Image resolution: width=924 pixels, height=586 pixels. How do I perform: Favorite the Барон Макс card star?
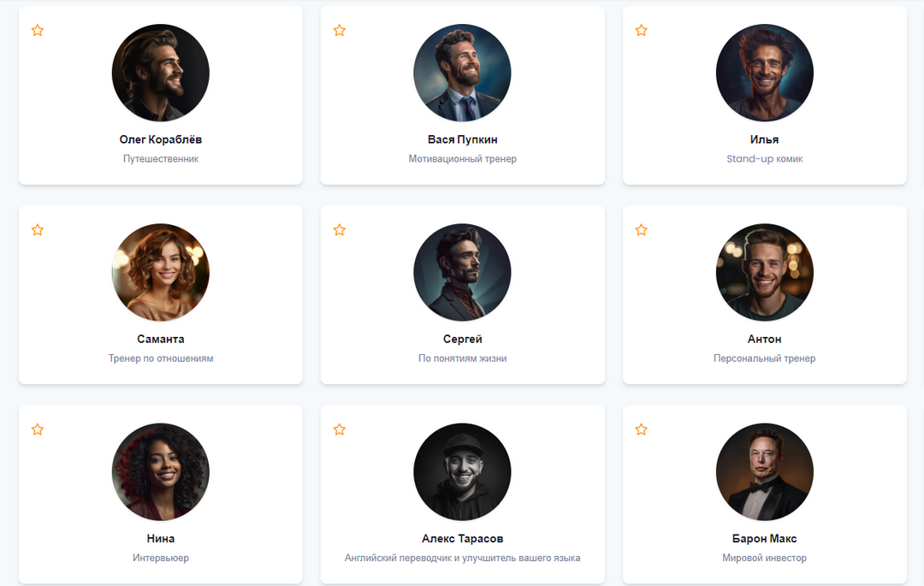point(642,429)
